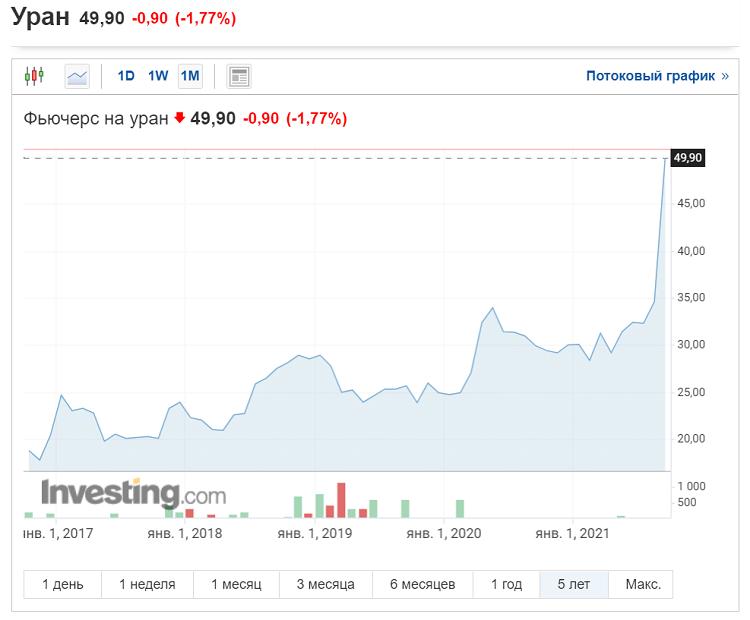This screenshot has height=620, width=750.
Task: Click the red down arrow beside price
Action: (x=179, y=118)
